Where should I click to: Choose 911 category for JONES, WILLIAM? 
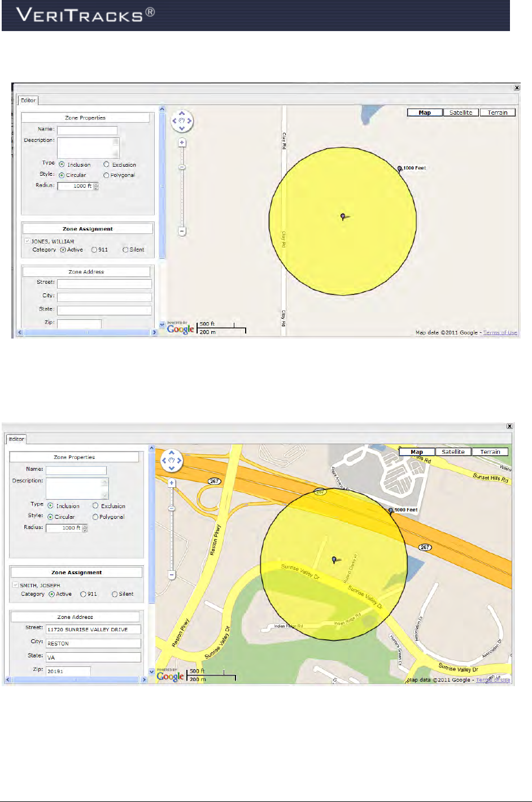click(x=94, y=249)
